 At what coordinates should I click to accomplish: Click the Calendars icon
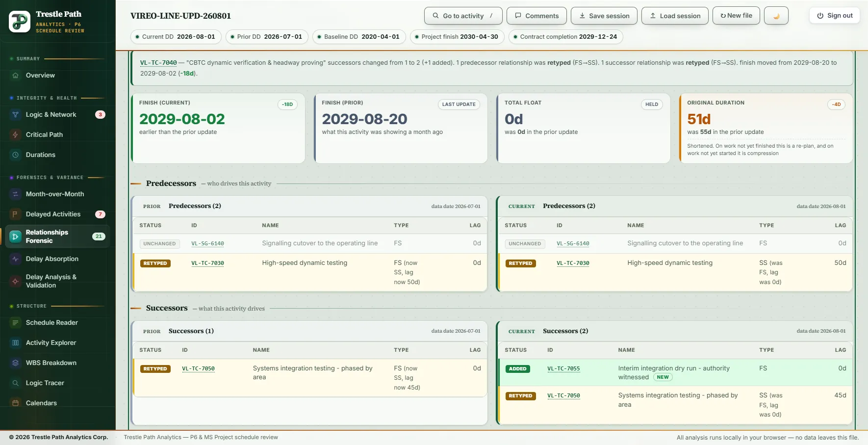15,403
